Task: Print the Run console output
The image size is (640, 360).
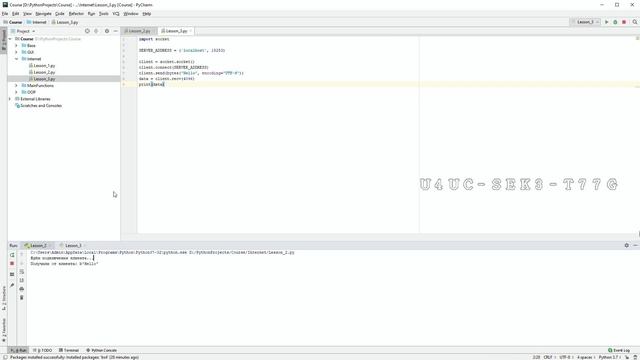Action: pos(22,289)
